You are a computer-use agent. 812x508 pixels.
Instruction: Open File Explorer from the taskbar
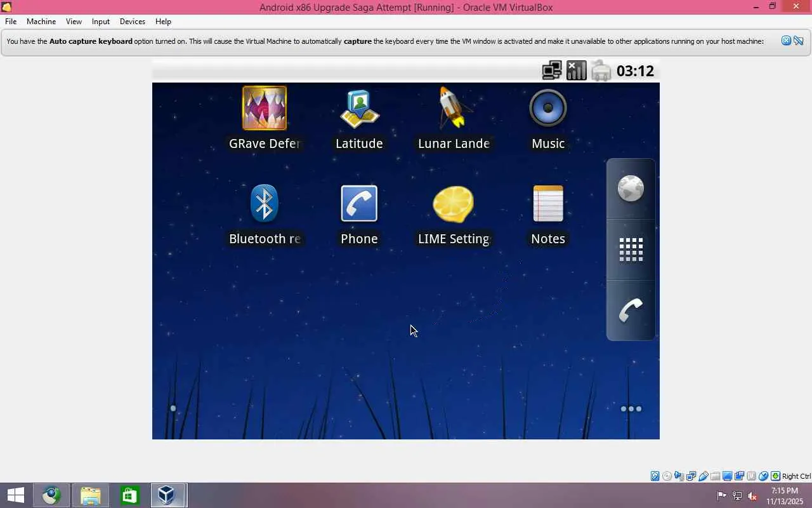tap(91, 495)
